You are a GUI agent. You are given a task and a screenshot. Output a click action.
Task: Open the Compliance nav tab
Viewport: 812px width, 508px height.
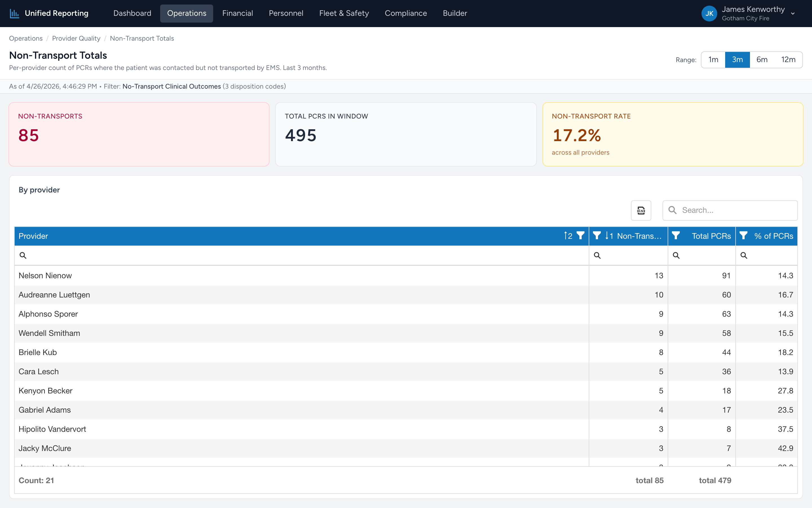[x=406, y=14]
